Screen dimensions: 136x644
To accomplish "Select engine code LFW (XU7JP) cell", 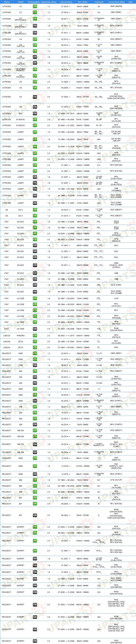I will [116, 480].
